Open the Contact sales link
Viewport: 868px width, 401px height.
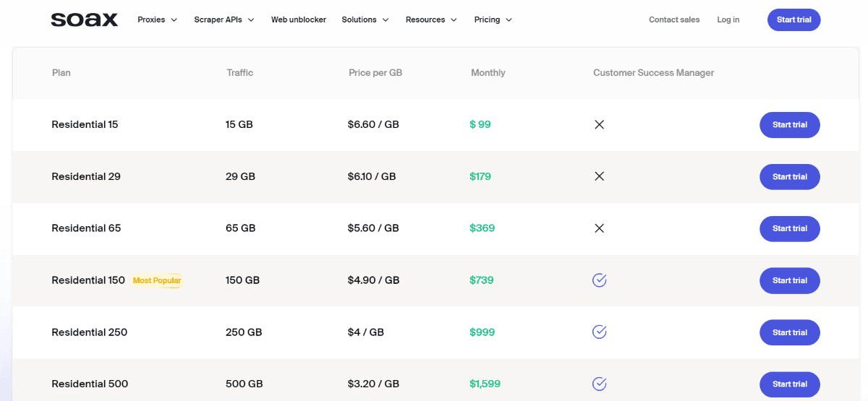(674, 20)
